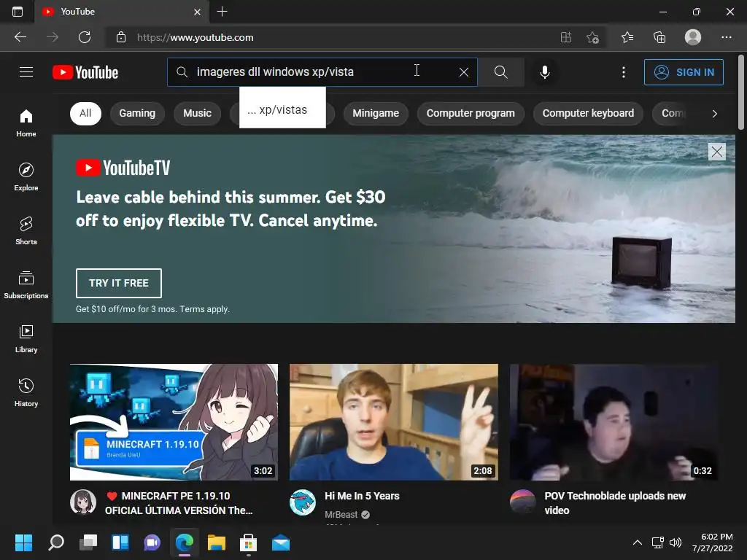This screenshot has height=560, width=747.
Task: Open the Edge Favorites list
Action: [x=627, y=37]
